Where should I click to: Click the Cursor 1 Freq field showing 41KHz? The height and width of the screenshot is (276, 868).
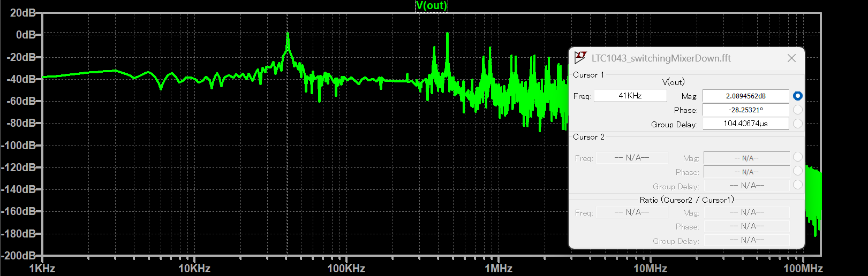(x=630, y=96)
